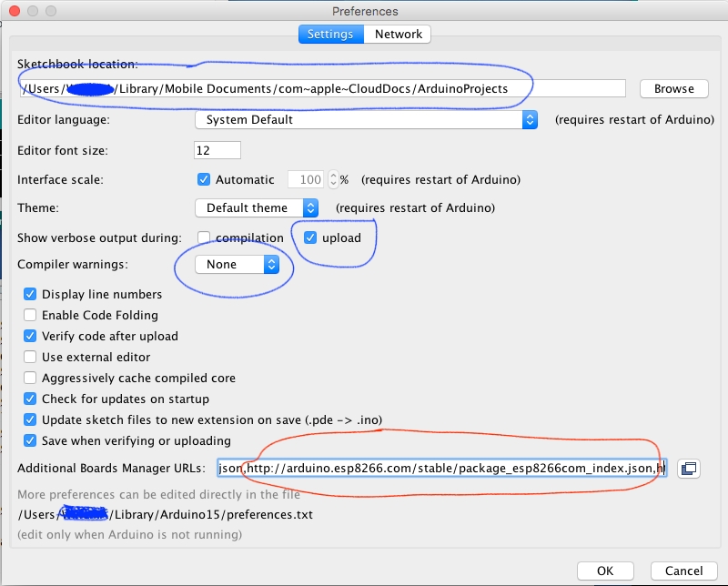Viewport: 728px width, 586px height.
Task: Open the Compiler warnings dropdown
Action: (237, 265)
